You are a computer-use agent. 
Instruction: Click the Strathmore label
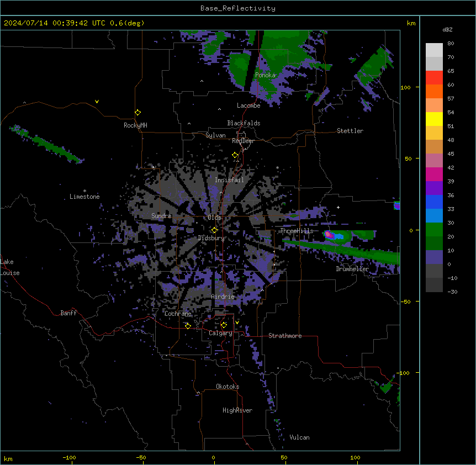(285, 336)
